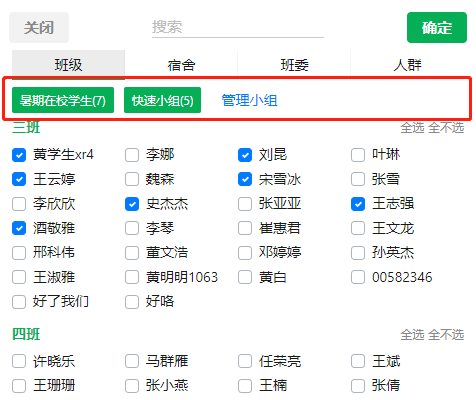Tick the 叶琳 checkbox
Screen dimensions: 476x400
tap(358, 155)
